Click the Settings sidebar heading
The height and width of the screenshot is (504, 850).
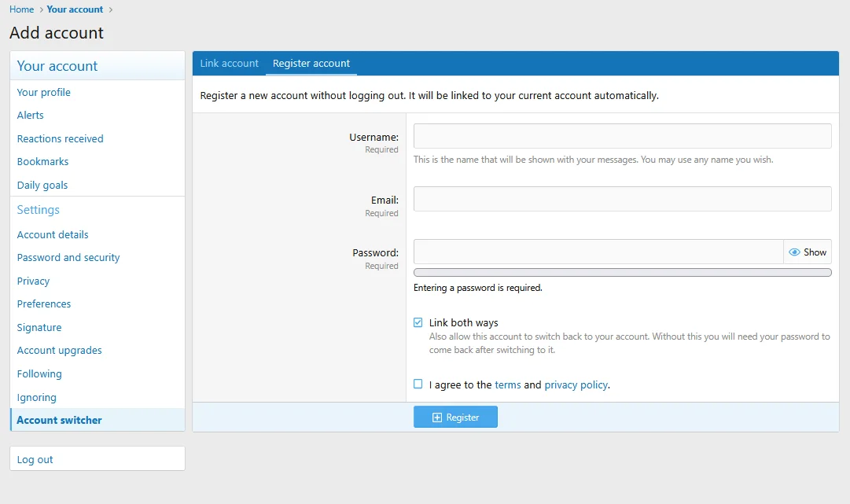[x=38, y=210]
